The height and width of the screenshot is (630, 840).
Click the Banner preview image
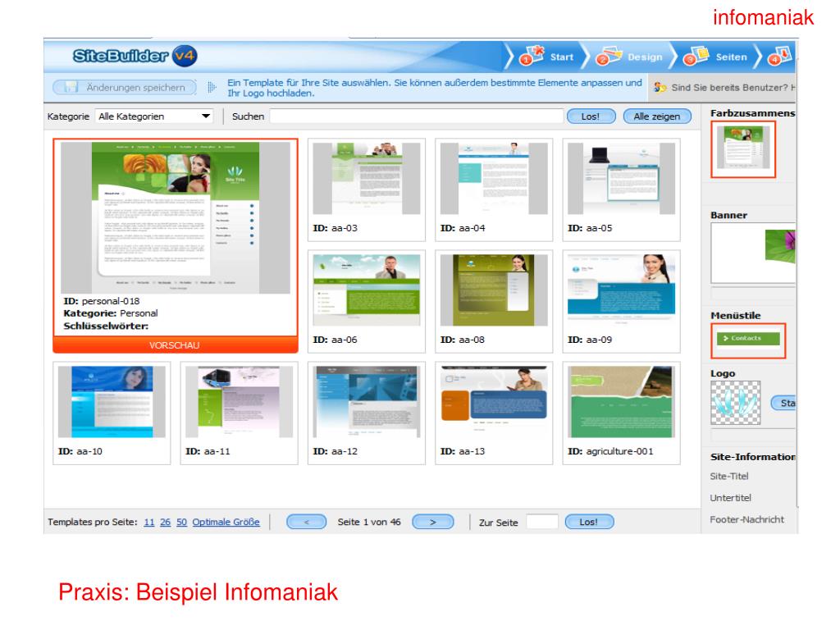pos(753,253)
